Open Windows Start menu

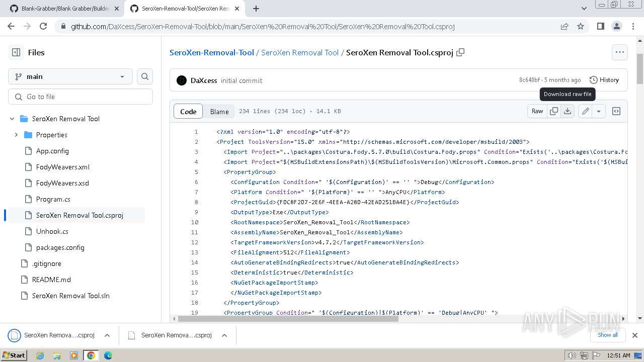[14, 355]
